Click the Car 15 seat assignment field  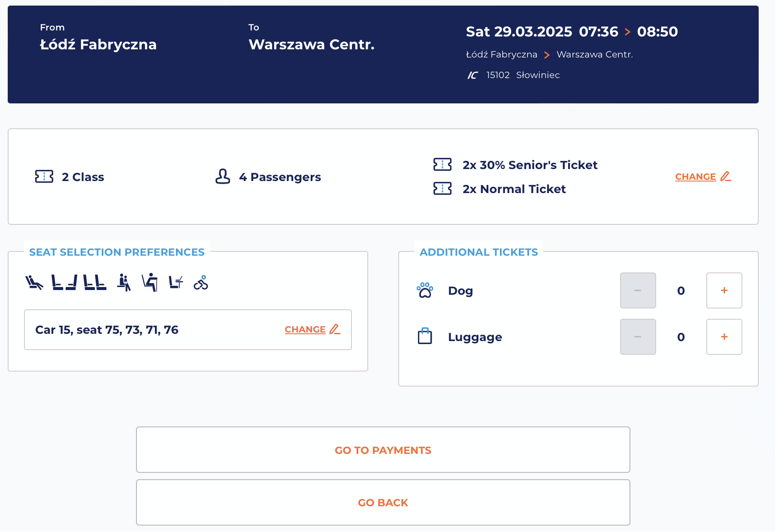point(146,329)
